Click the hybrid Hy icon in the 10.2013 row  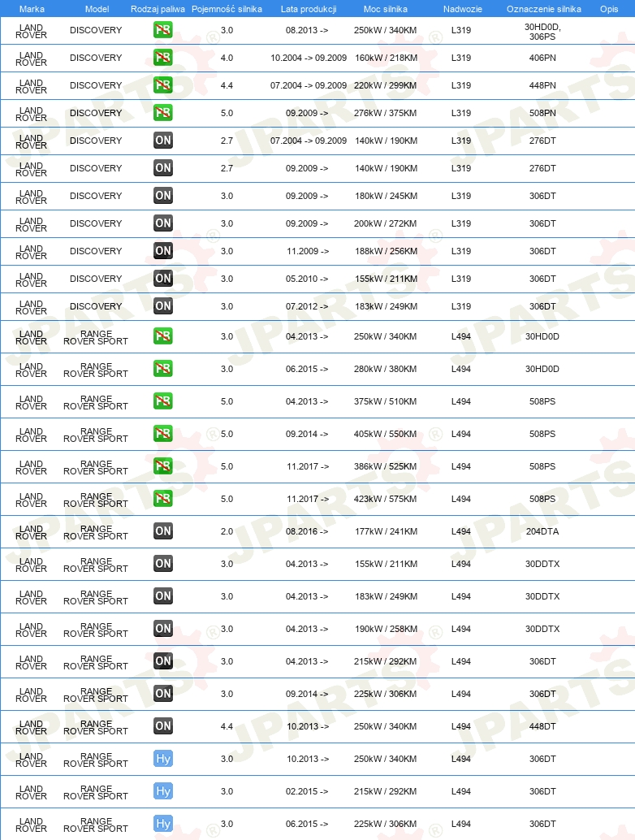click(x=162, y=759)
